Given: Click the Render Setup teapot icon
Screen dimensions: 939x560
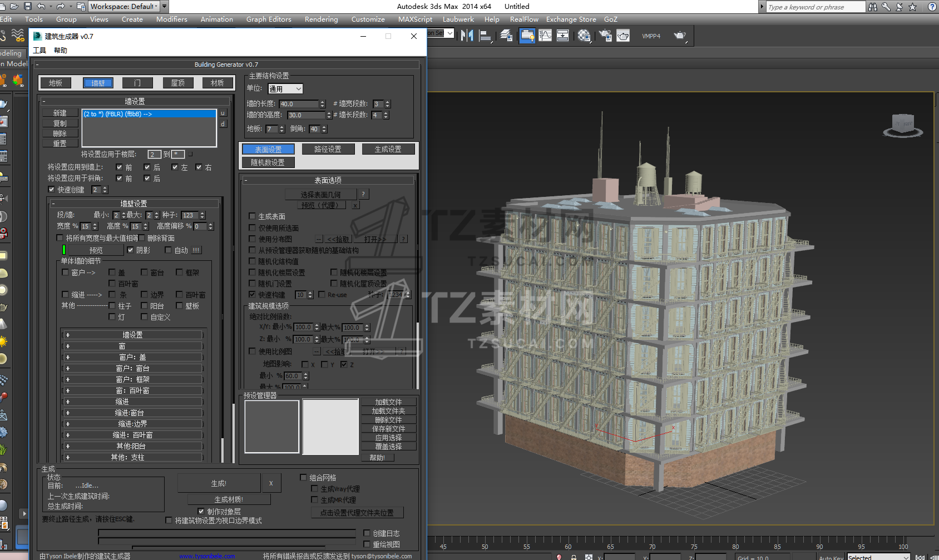Looking at the screenshot, I should coord(605,36).
